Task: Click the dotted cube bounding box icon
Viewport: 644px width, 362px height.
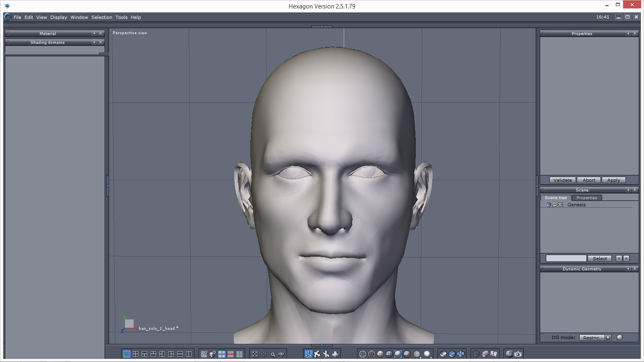Action: [x=476, y=354]
